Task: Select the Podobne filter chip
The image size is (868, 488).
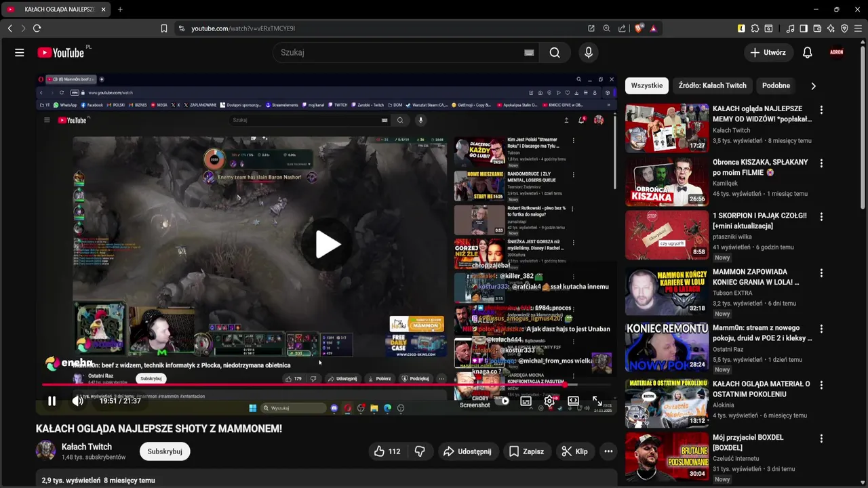Action: 776,85
